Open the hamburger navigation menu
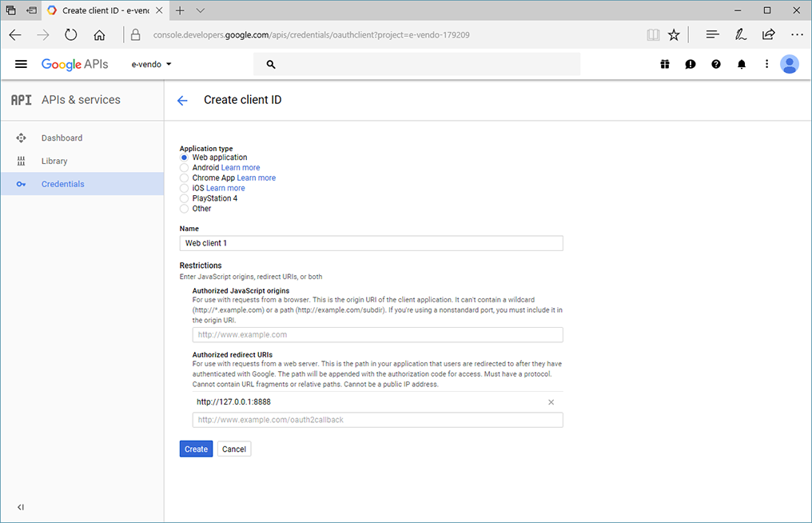The height and width of the screenshot is (523, 812). click(21, 64)
